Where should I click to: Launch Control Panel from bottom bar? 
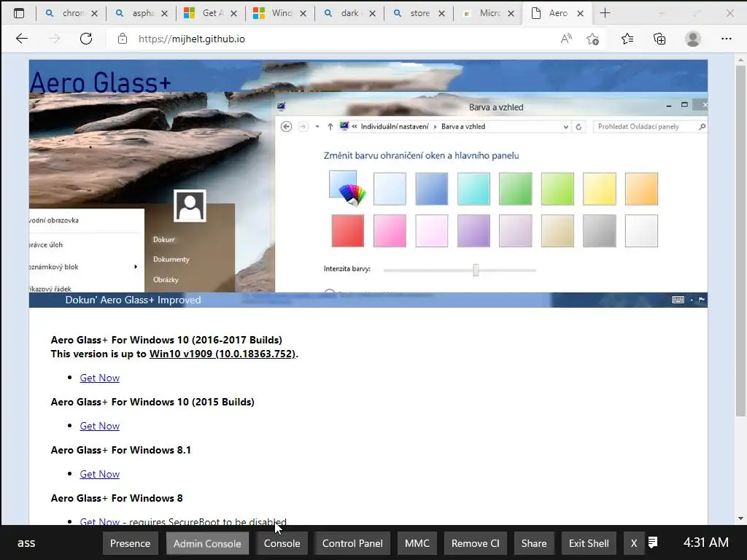352,543
